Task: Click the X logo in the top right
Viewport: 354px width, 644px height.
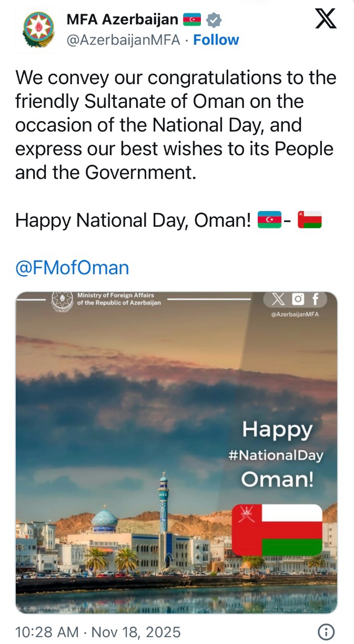Action: pos(326,19)
